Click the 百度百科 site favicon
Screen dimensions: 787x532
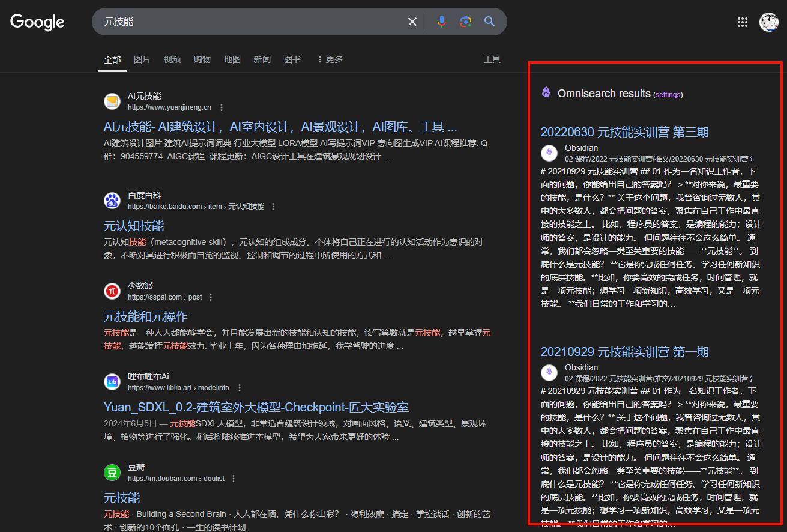point(112,201)
